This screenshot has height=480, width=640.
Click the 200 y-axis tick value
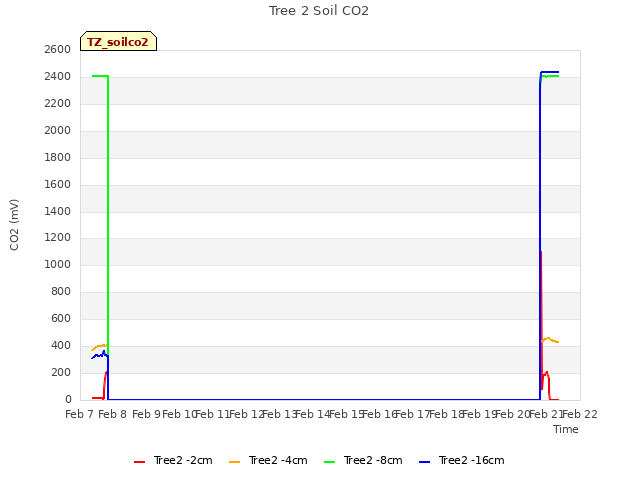(61, 372)
